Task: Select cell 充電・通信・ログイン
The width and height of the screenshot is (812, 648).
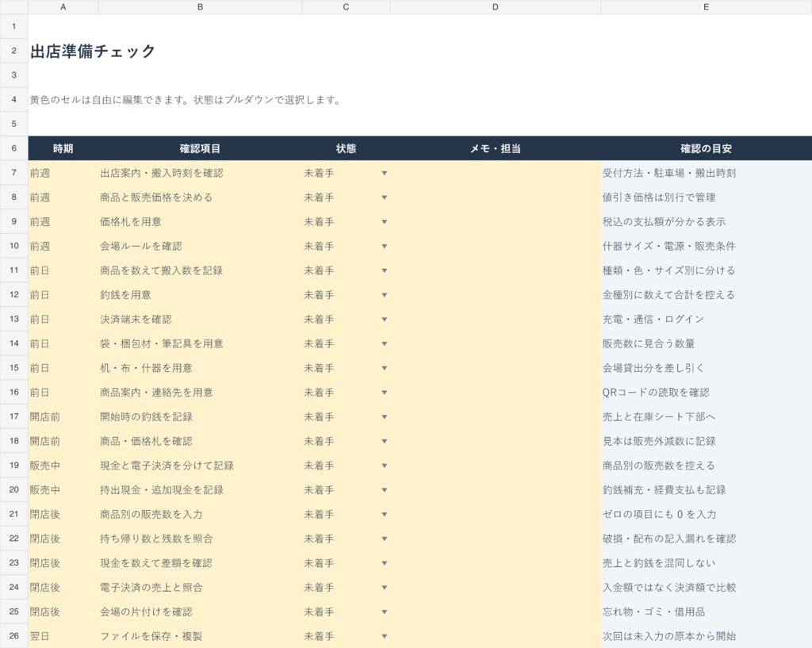Action: coord(707,319)
